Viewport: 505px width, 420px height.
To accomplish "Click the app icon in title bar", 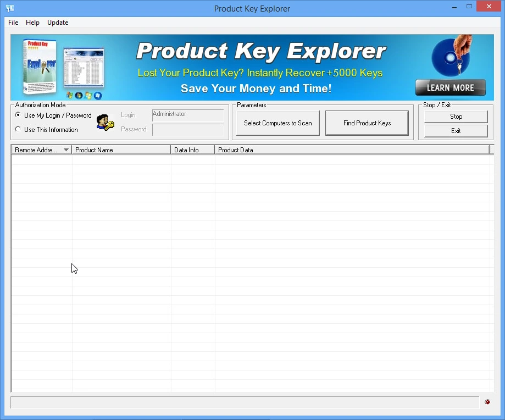I will point(10,8).
